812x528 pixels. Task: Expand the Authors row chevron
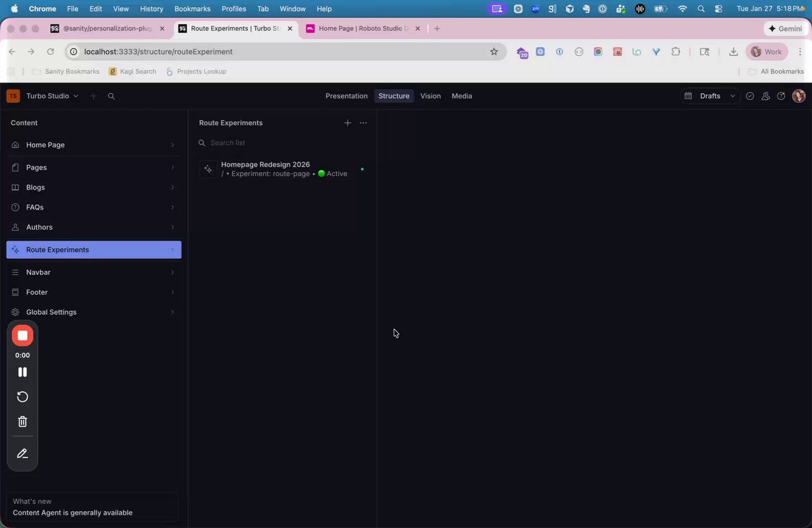click(x=173, y=227)
